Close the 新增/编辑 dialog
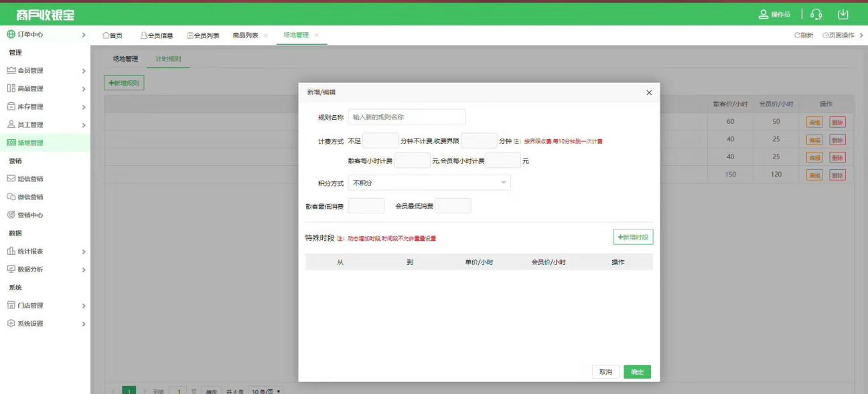 click(x=648, y=92)
